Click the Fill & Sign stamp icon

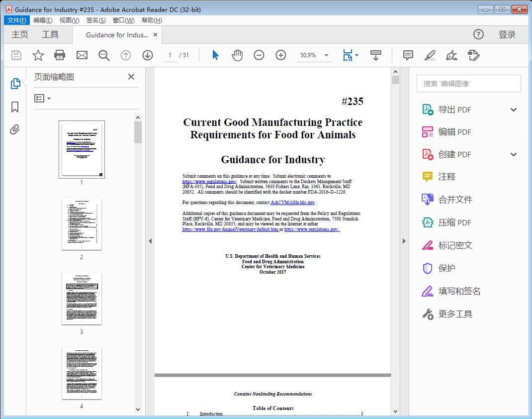[x=473, y=55]
